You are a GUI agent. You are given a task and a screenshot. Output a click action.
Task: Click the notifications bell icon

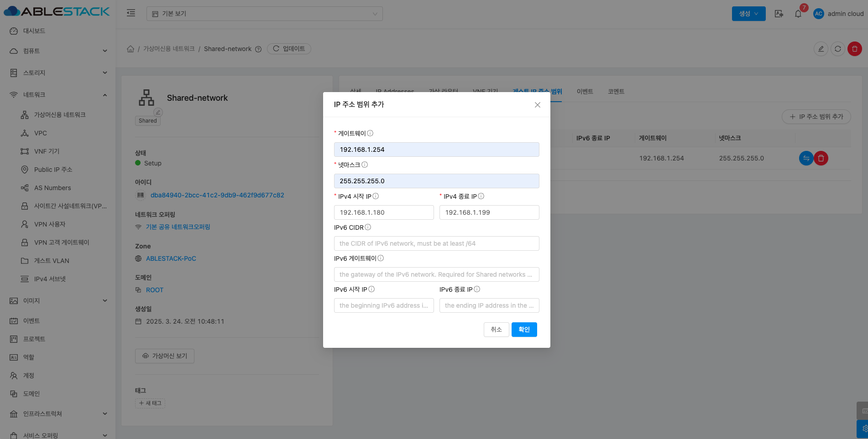coord(798,14)
